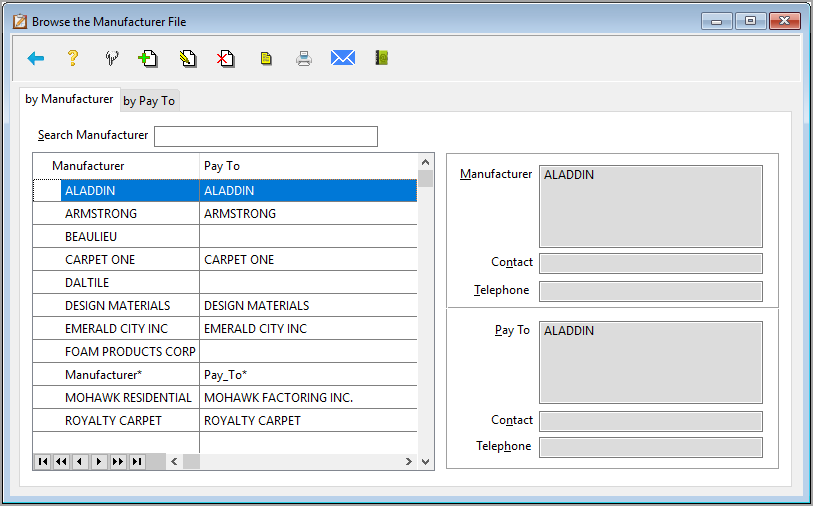
Task: Move to the previous record arrow
Action: [80, 461]
